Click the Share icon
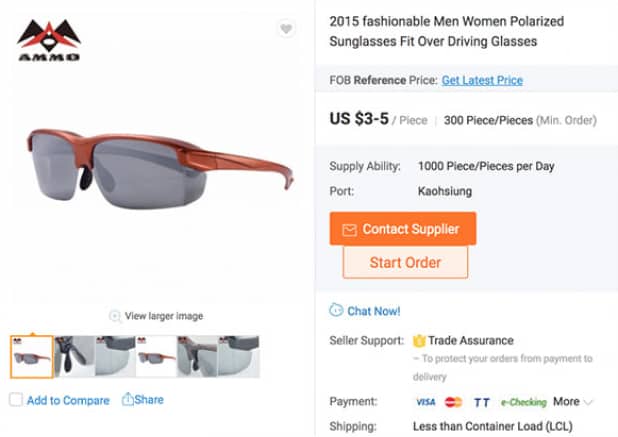The width and height of the screenshot is (618, 437). pyautogui.click(x=128, y=399)
